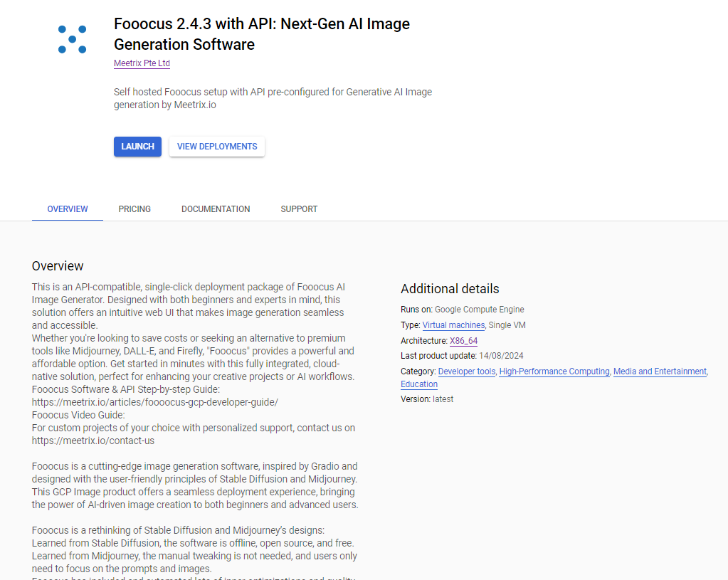Click the Overview section heading
Viewport: 728px width, 580px height.
(58, 265)
